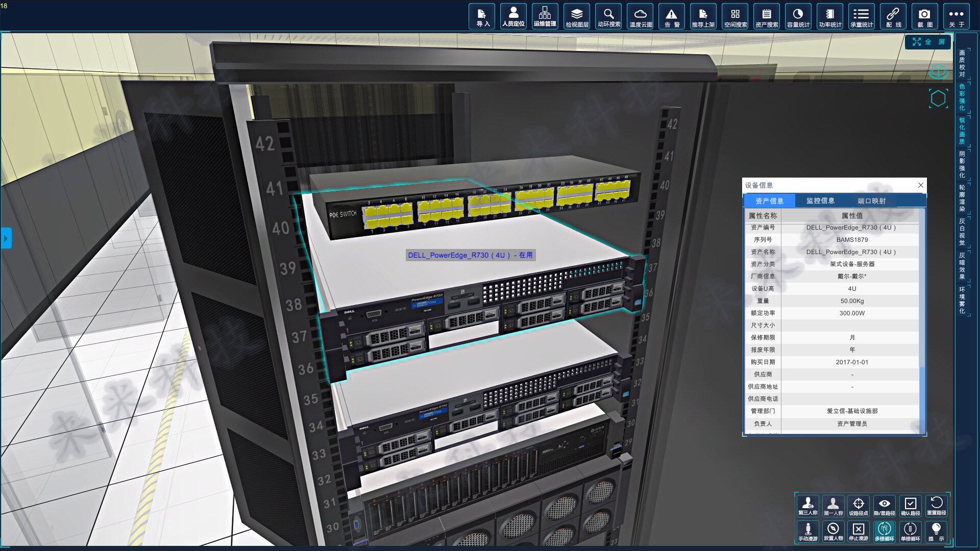Click the 截图 camera screenshot icon
Image resolution: width=980 pixels, height=551 pixels.
coord(924,17)
